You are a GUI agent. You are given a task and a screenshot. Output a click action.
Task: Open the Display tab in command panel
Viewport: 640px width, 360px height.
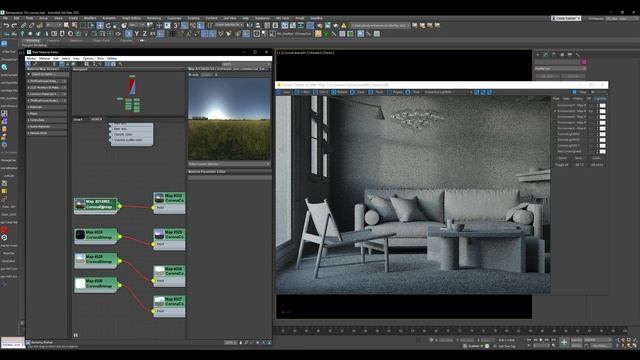pos(570,54)
